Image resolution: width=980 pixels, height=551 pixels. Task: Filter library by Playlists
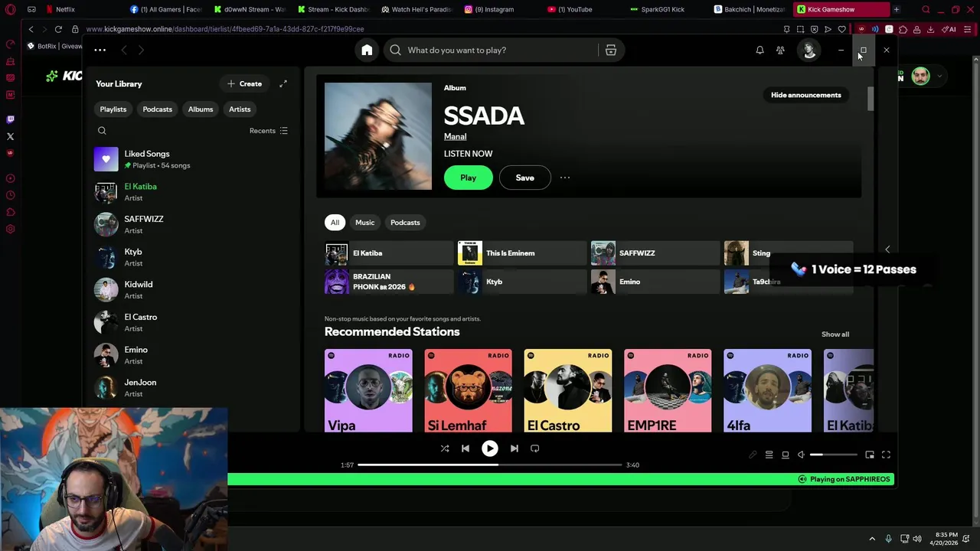113,109
